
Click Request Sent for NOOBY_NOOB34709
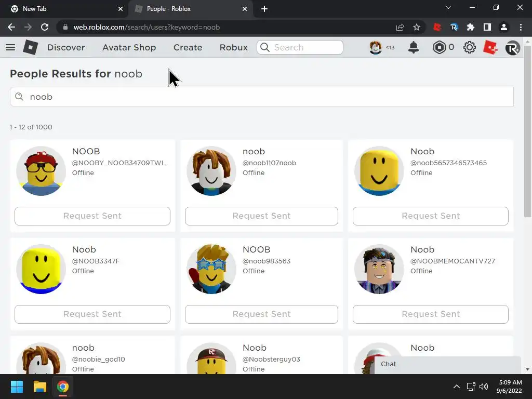point(92,216)
